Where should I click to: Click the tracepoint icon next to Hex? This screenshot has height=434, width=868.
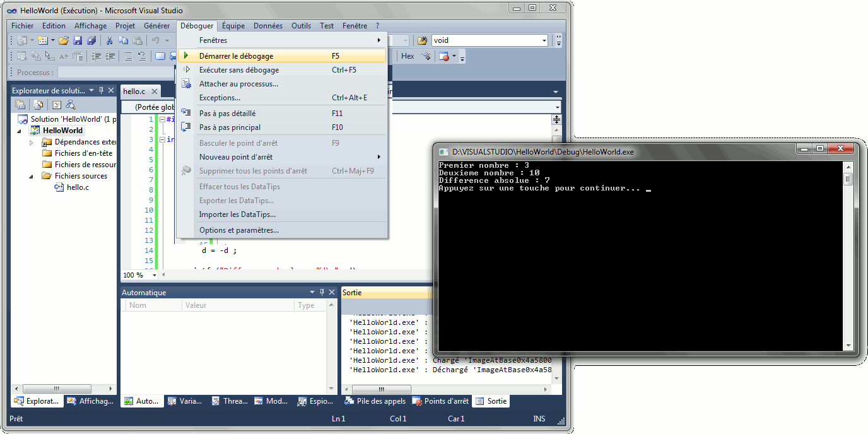coord(426,56)
